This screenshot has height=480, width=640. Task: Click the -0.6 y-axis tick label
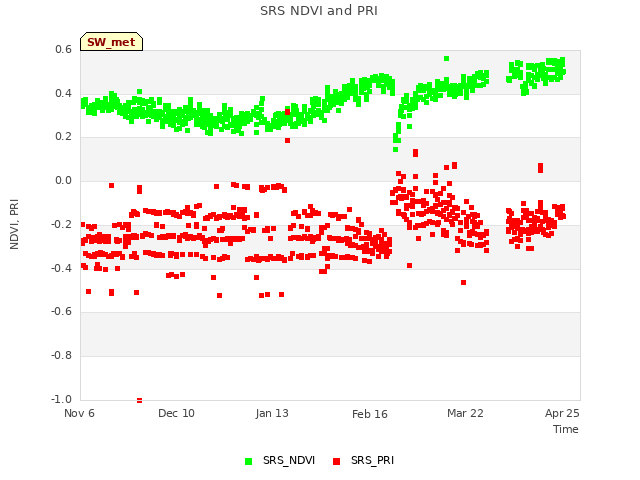pos(62,311)
